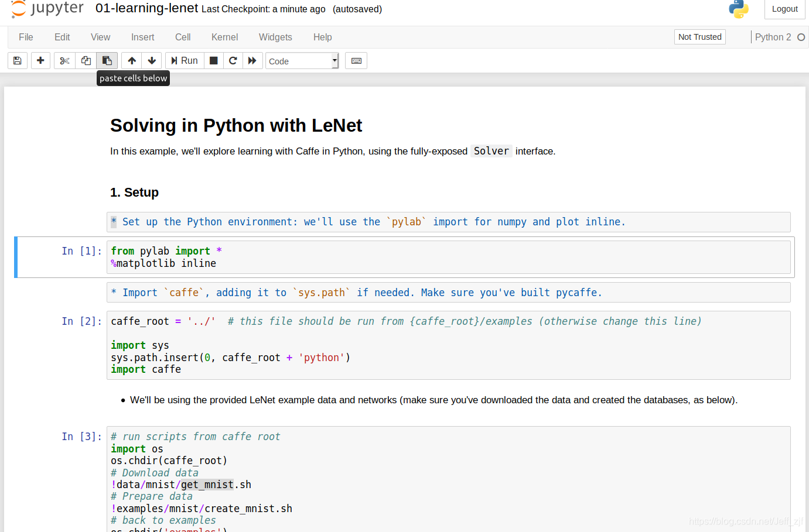This screenshot has height=532, width=809.
Task: Click the Python logo icon
Action: [x=739, y=8]
